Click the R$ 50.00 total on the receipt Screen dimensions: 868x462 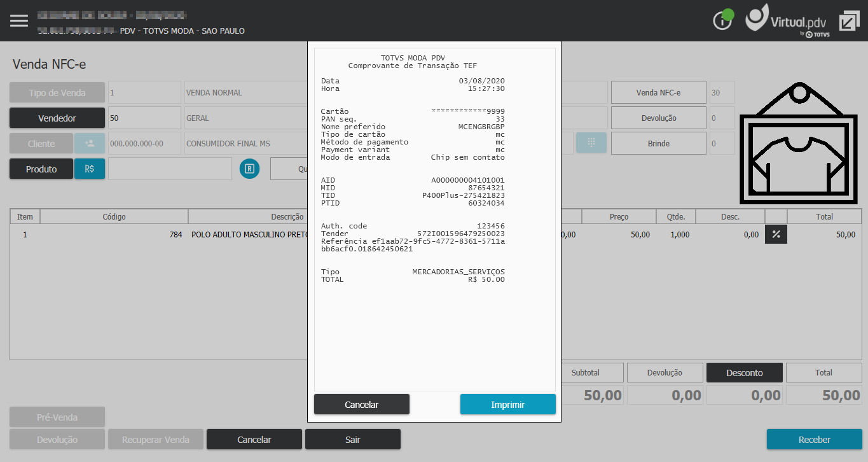coord(486,279)
